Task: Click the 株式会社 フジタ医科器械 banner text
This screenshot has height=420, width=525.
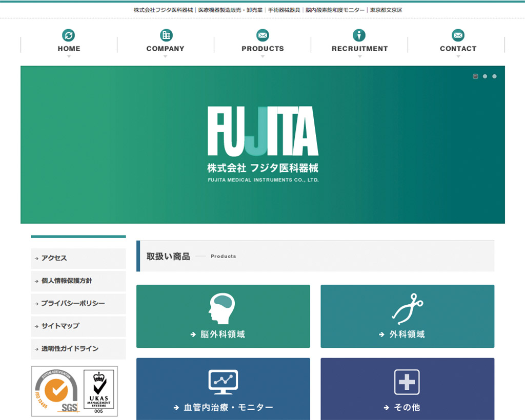Action: coord(263,168)
